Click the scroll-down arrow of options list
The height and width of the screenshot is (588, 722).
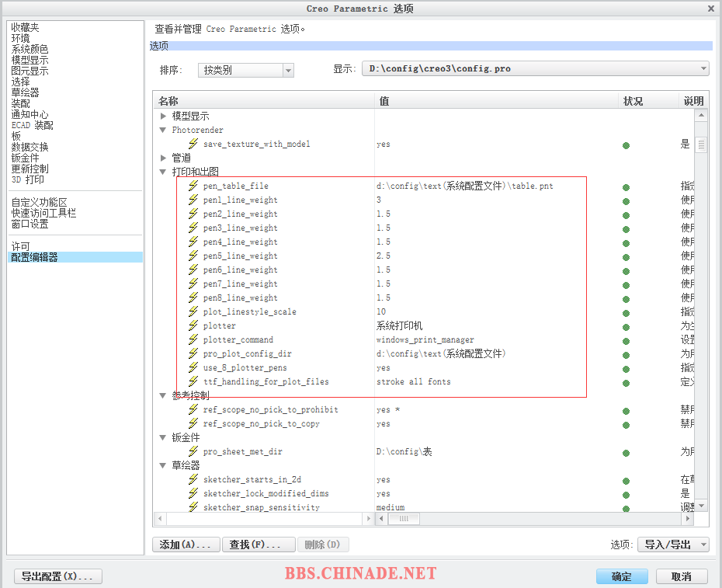[x=701, y=506]
